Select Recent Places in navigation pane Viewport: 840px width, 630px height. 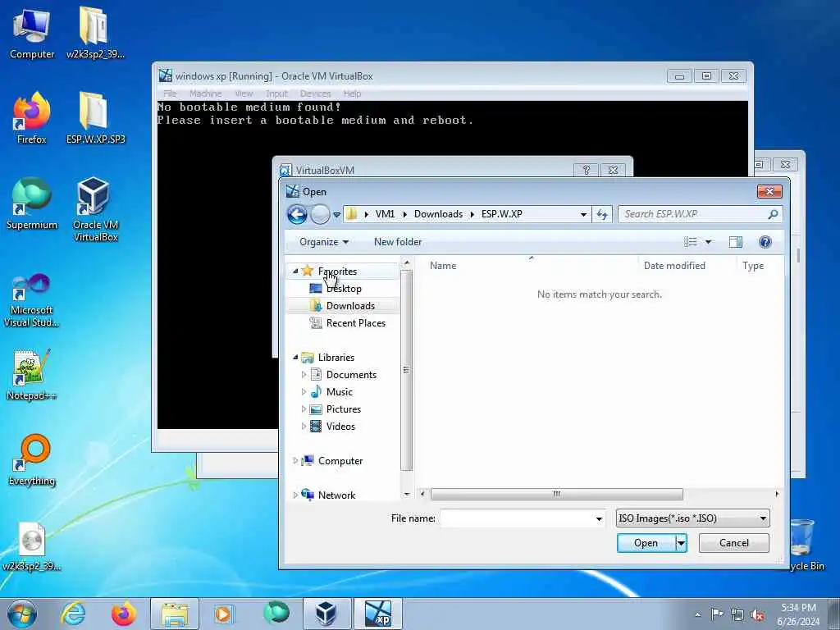coord(356,322)
